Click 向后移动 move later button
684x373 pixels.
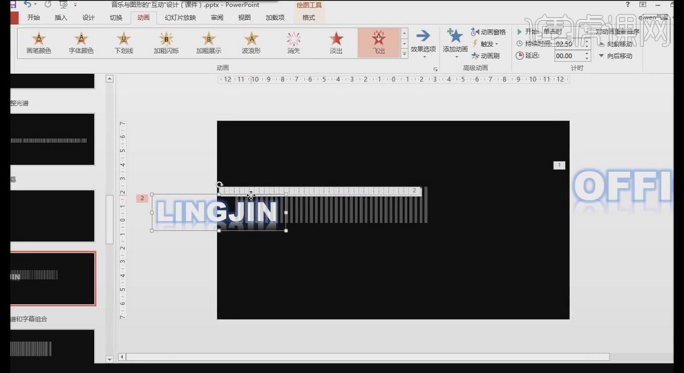point(616,56)
